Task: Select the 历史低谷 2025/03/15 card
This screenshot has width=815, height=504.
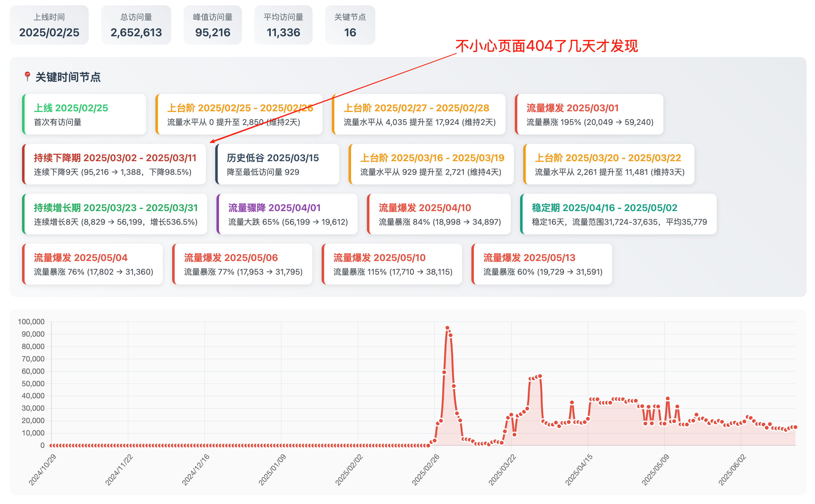Action: point(278,164)
